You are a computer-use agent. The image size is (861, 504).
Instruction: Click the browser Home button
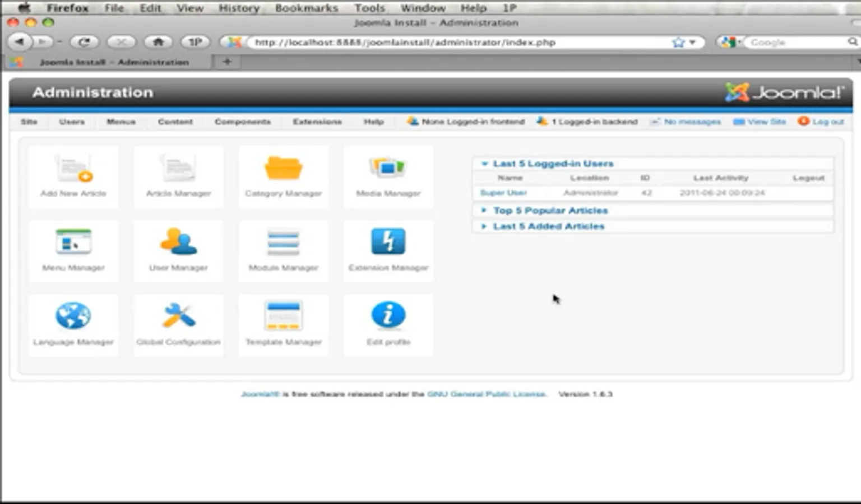[x=158, y=42]
